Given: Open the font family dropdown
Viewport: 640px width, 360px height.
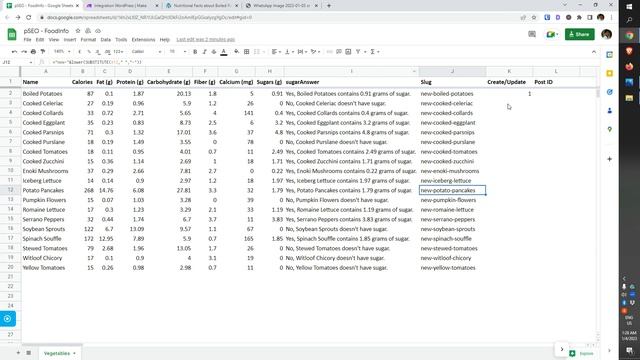Looking at the screenshot, I should [146, 52].
